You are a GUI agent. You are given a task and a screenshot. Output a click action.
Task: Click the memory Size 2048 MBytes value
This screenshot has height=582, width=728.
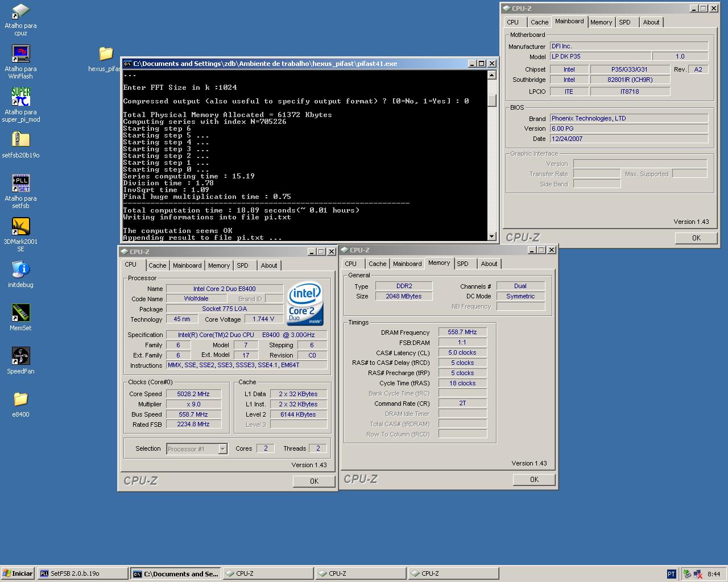pos(404,297)
